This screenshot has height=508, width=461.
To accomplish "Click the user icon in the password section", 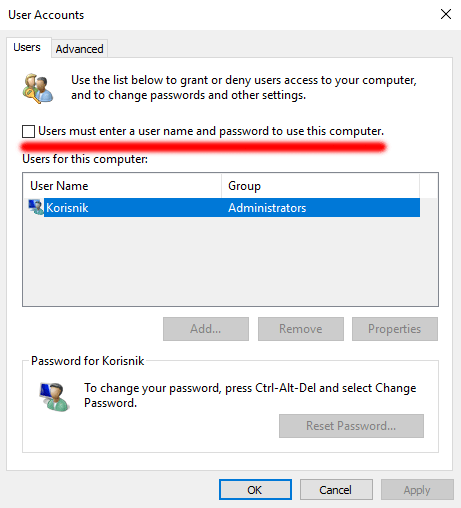I will 54,397.
